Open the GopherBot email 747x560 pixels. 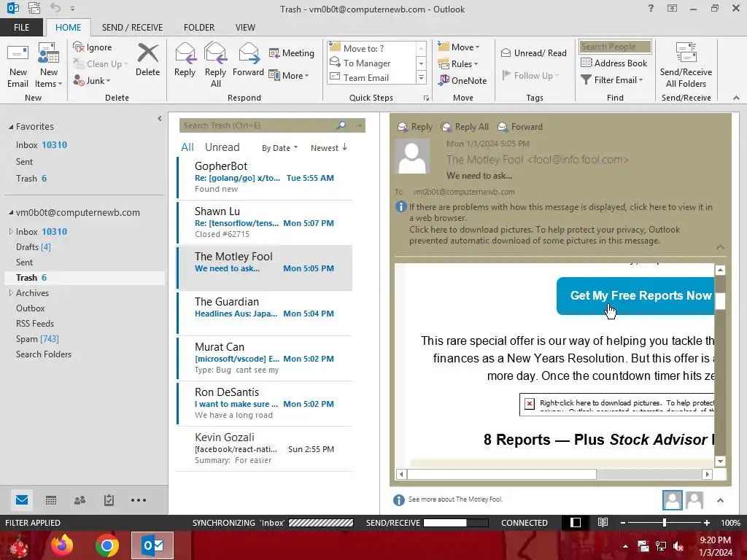point(264,177)
